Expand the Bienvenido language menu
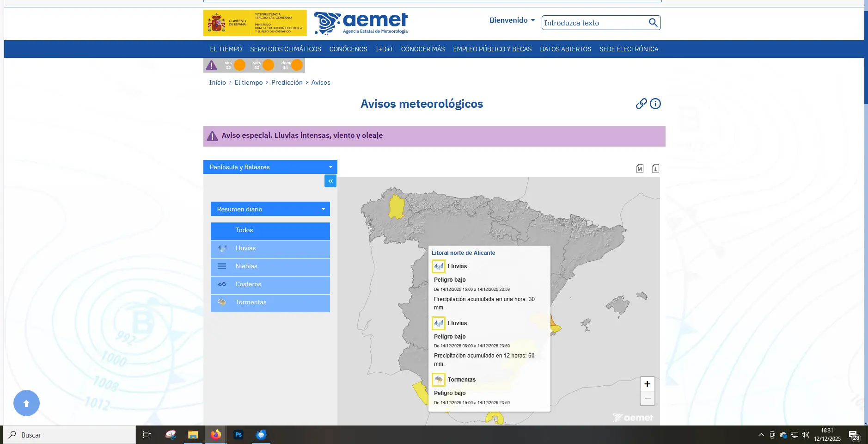868x444 pixels. click(512, 20)
